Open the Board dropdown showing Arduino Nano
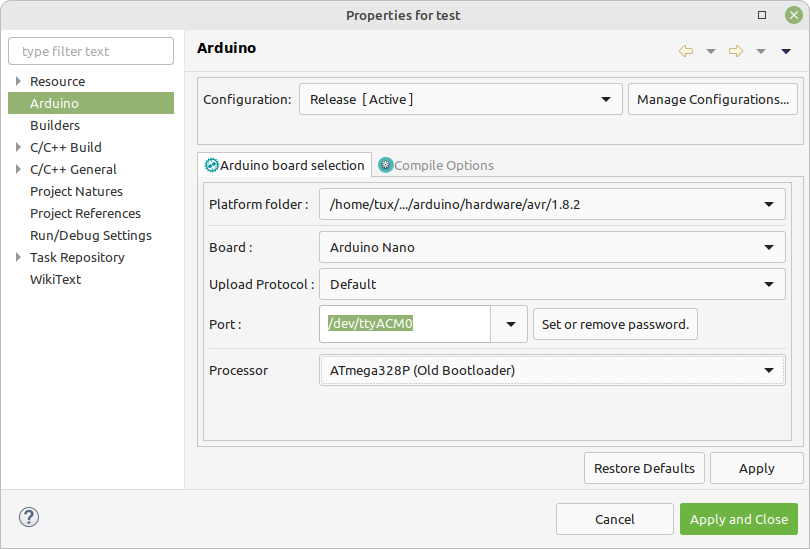This screenshot has height=549, width=810. click(552, 247)
